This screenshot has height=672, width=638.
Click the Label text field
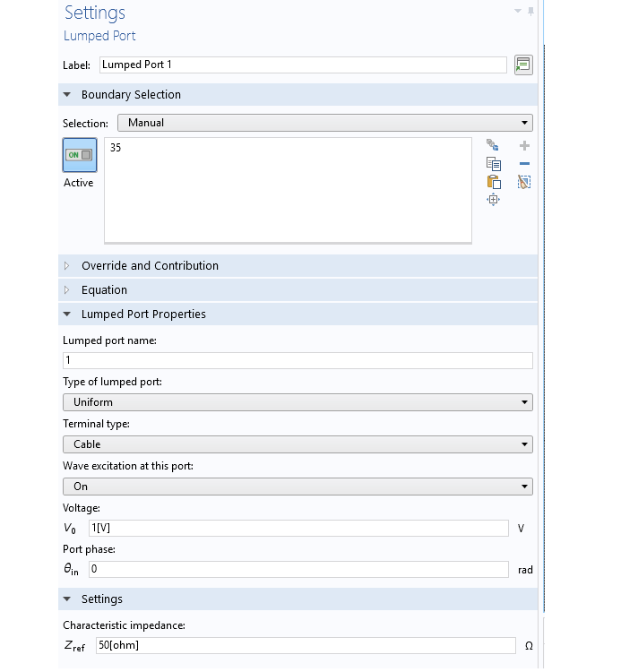[302, 65]
